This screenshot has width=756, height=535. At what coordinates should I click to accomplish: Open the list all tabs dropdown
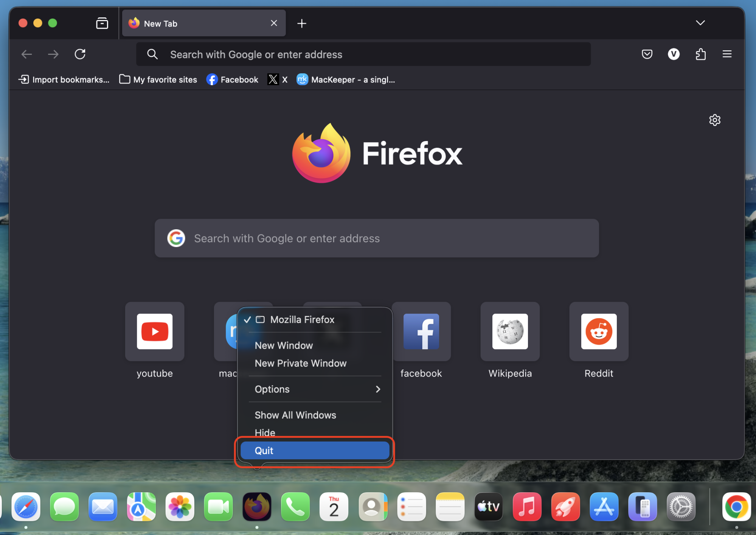(700, 23)
